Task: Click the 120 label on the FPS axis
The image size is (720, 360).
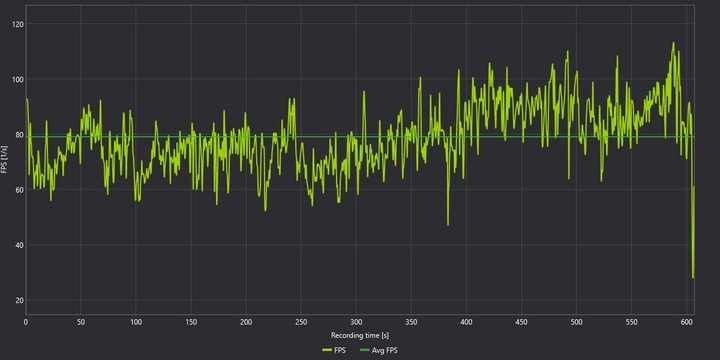Action: pos(19,24)
